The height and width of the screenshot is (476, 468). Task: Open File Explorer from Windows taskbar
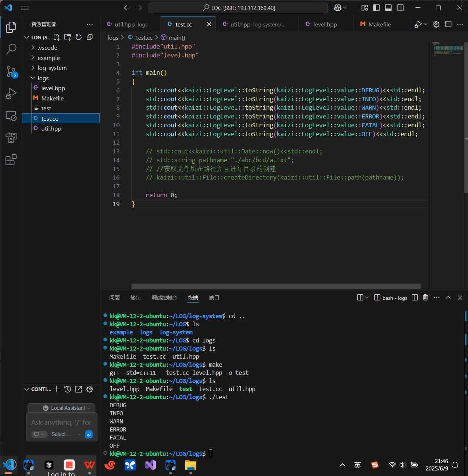190,465
